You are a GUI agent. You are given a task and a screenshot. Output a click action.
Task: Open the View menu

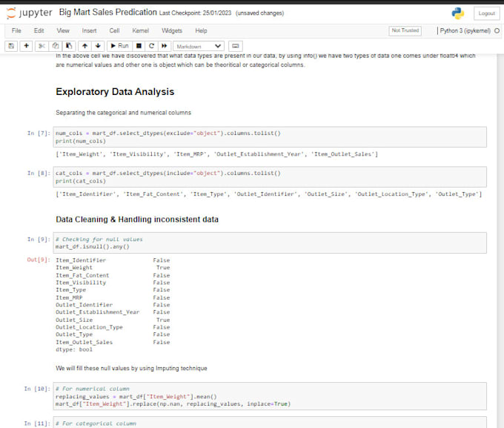tap(63, 31)
